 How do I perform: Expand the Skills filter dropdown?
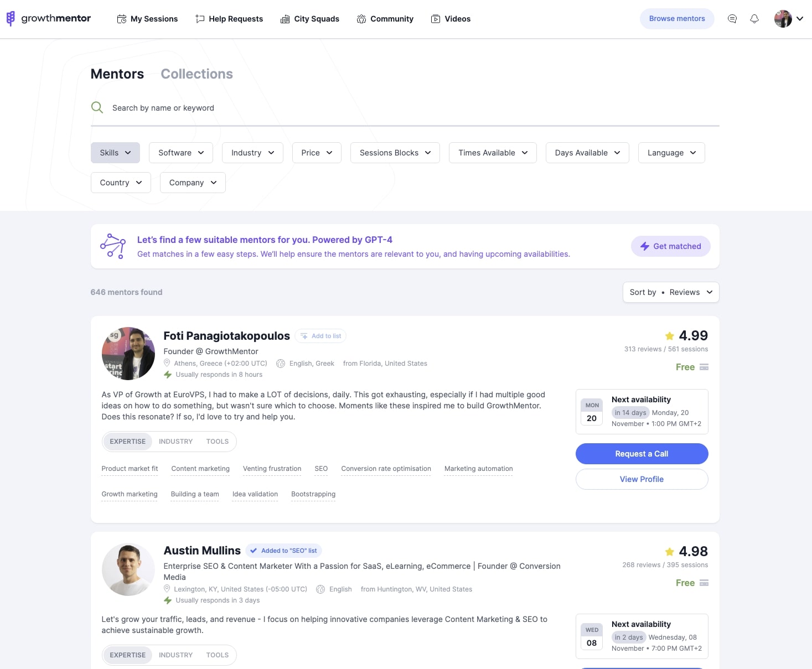point(115,153)
